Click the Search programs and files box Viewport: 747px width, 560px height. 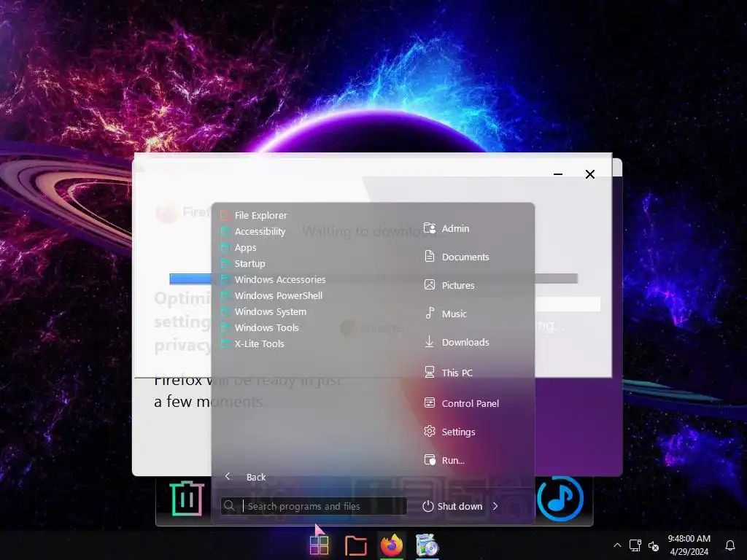314,506
